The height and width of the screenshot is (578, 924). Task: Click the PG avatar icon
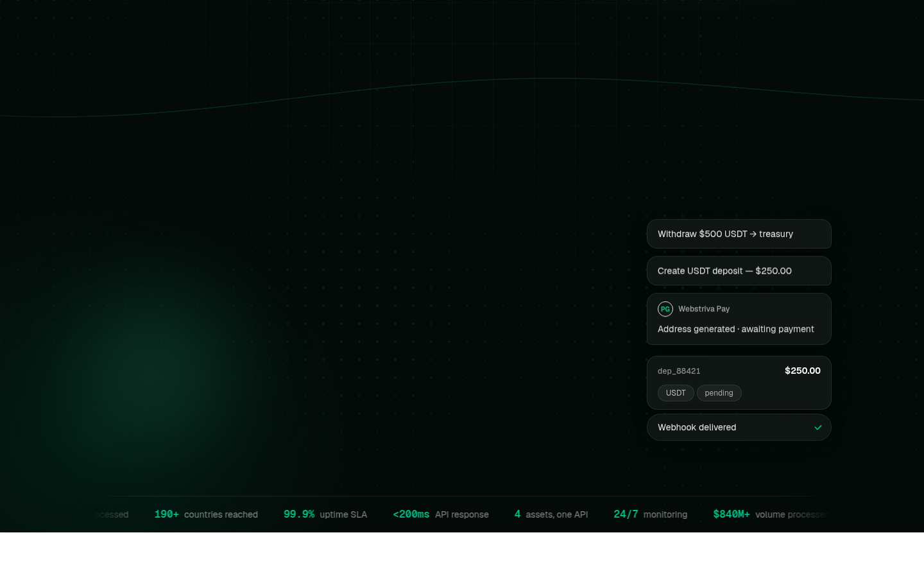click(x=665, y=309)
